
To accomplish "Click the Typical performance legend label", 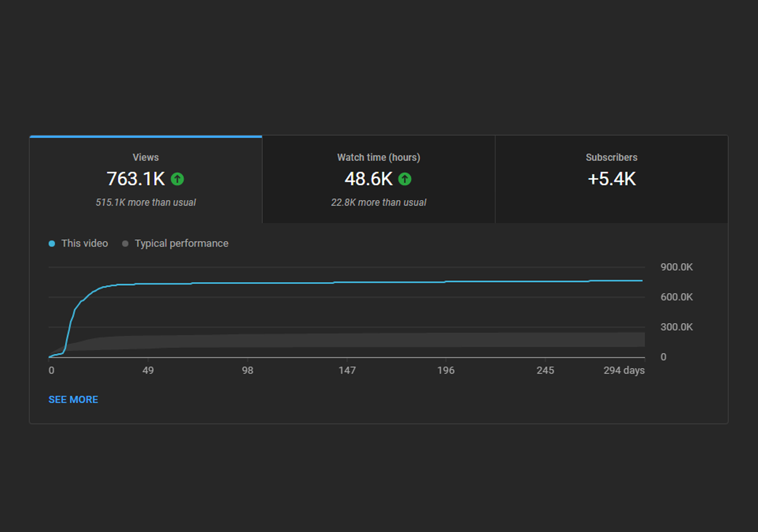I will pyautogui.click(x=181, y=244).
